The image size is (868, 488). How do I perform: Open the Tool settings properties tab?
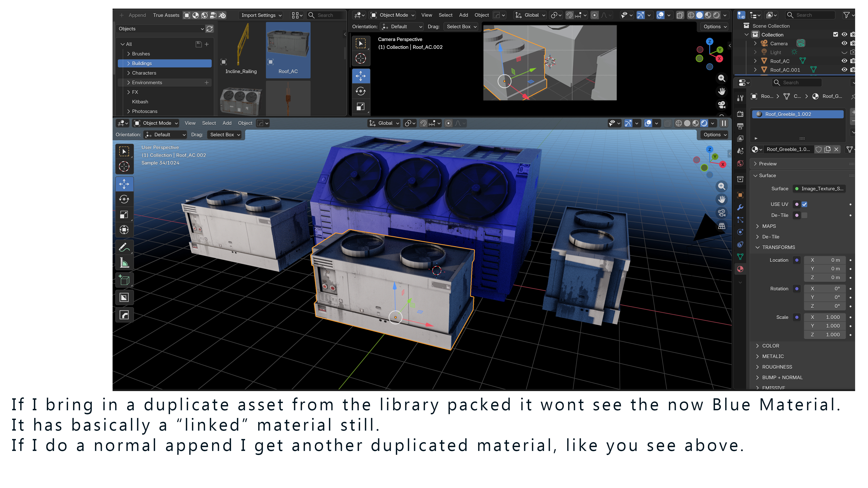(740, 98)
